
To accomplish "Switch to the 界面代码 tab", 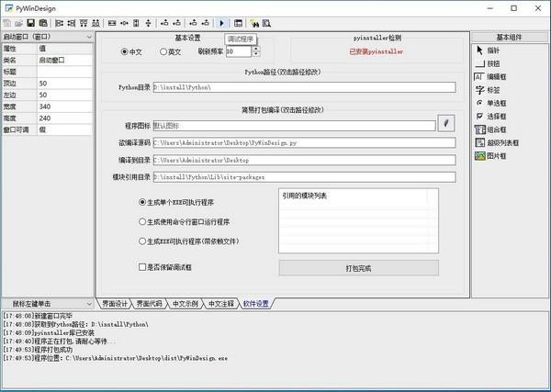I will point(150,304).
